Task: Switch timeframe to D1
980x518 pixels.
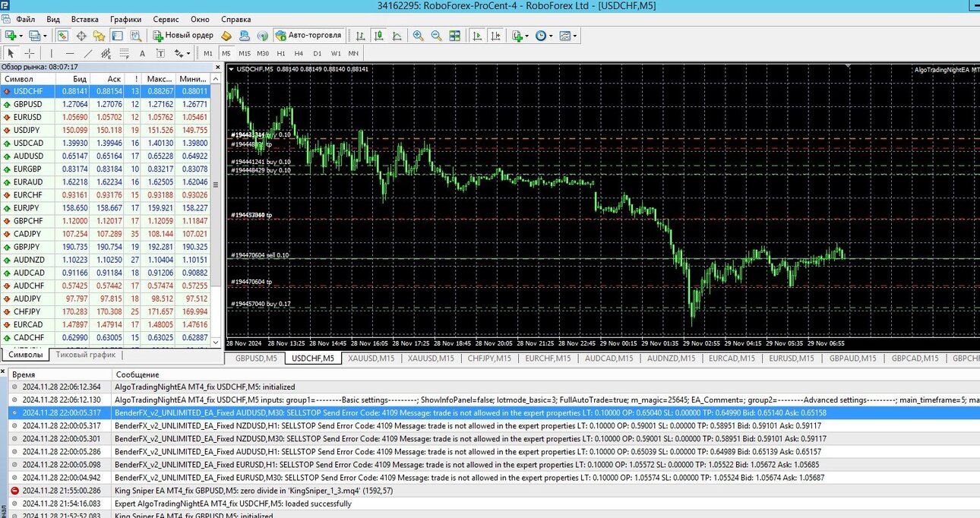Action: pyautogui.click(x=318, y=53)
